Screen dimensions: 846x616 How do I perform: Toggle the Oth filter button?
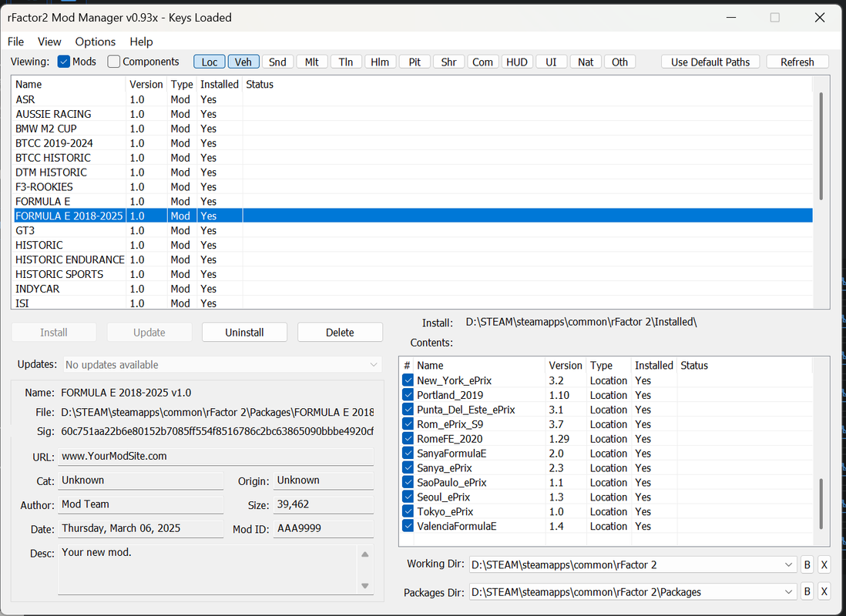click(x=619, y=62)
